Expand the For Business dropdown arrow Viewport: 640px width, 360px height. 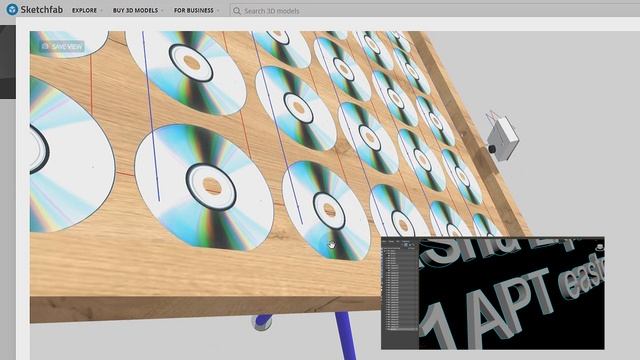pos(218,10)
